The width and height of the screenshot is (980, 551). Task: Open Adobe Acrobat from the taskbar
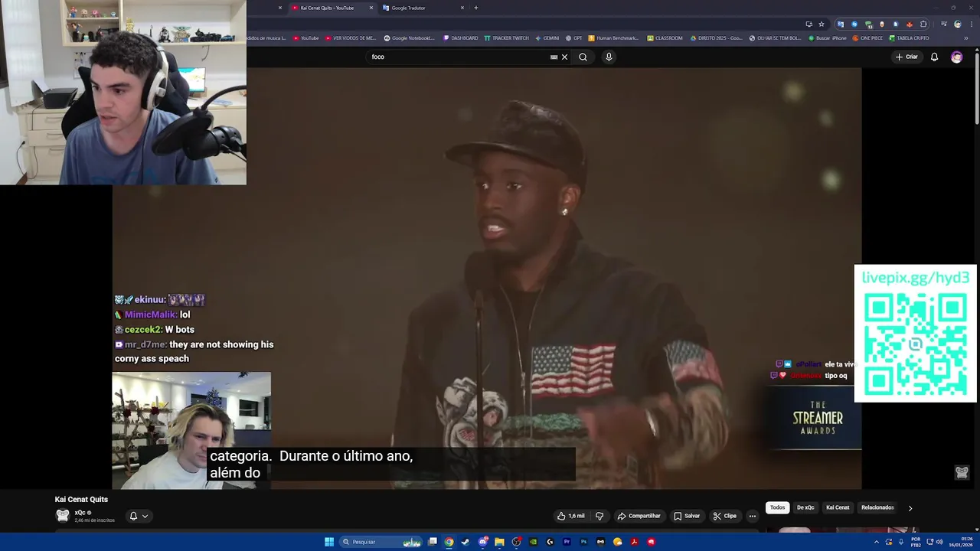[634, 542]
